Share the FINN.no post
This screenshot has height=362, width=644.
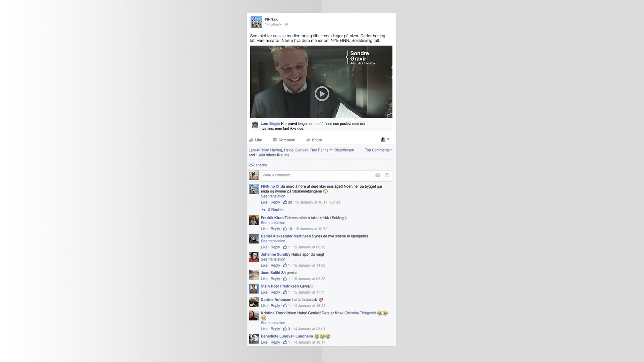314,140
